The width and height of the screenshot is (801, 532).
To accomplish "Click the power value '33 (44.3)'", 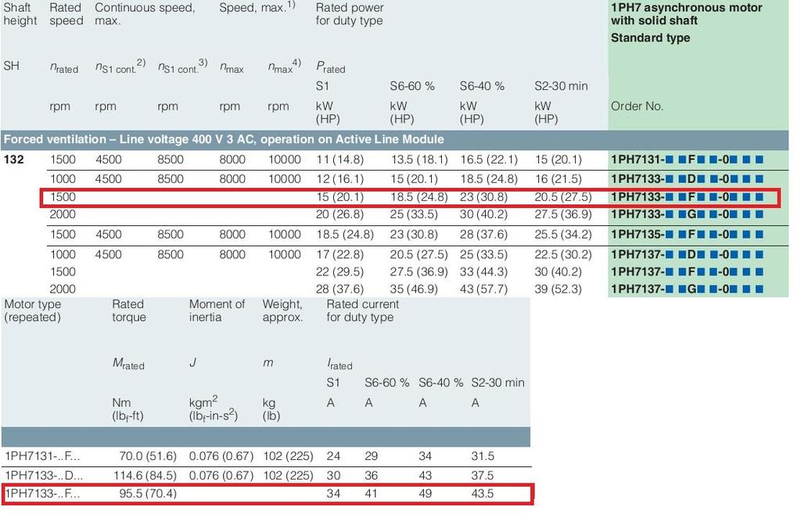I will point(483,272).
